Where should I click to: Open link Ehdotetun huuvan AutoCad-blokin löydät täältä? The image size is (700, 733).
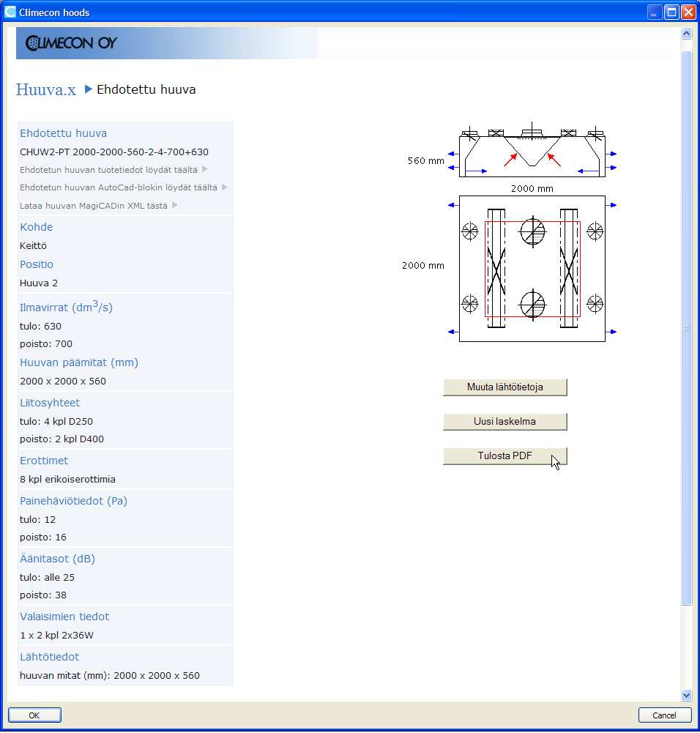[x=118, y=187]
